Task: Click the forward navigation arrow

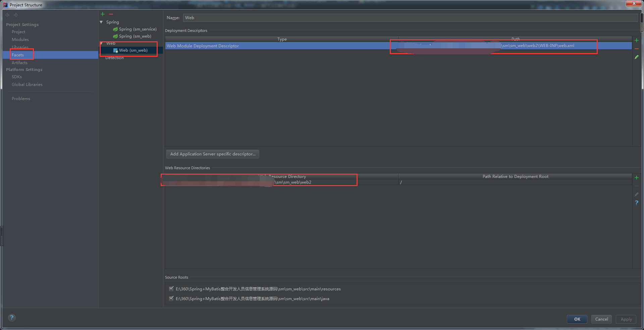Action: (x=16, y=15)
